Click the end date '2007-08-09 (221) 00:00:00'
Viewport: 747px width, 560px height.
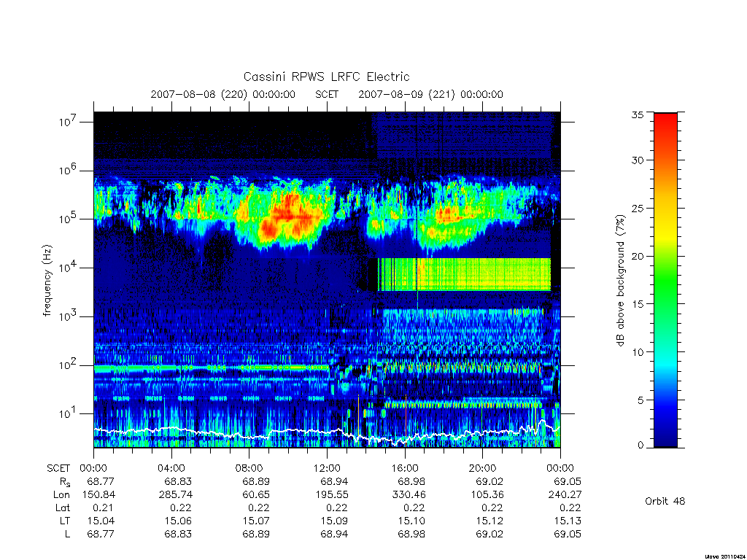[x=430, y=94]
